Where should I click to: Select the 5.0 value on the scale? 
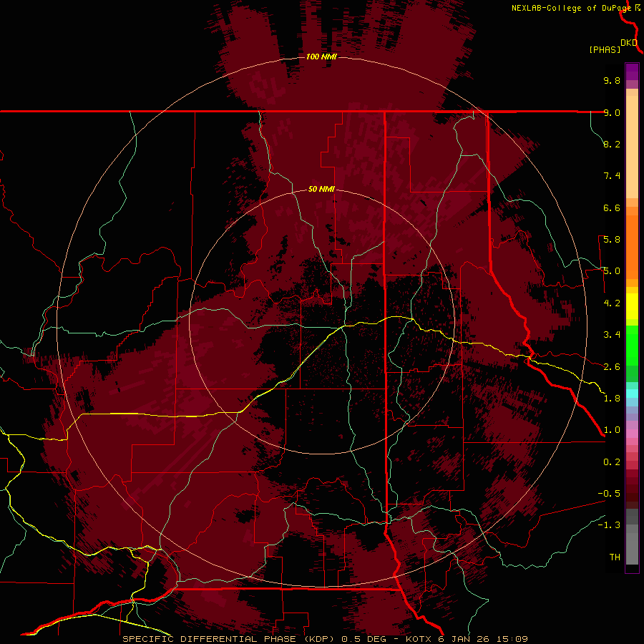tap(612, 271)
